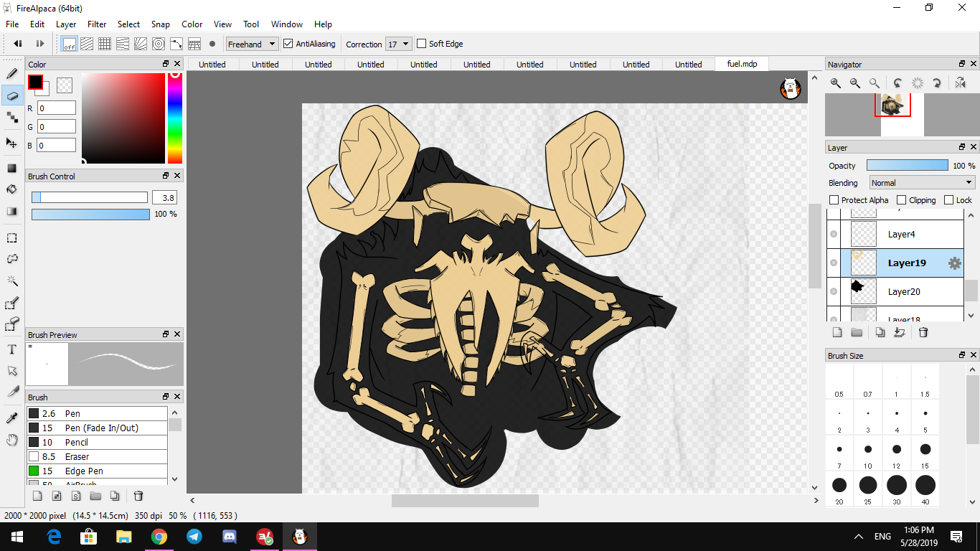Viewport: 980px width, 551px height.
Task: Disable the AntiAliasing checkbox
Action: 288,44
